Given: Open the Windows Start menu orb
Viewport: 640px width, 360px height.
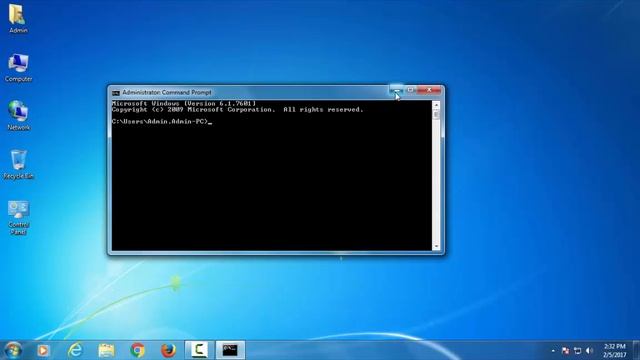Looking at the screenshot, I should click(13, 350).
